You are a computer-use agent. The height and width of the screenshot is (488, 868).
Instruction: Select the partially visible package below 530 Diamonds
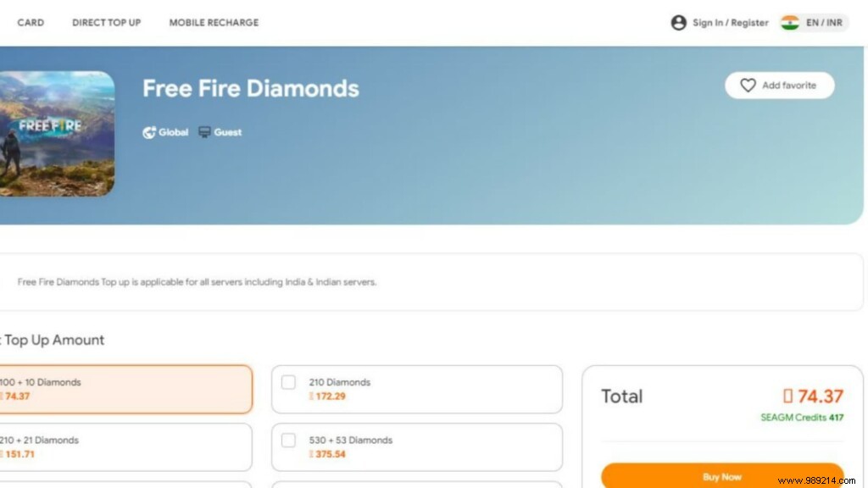coord(415,485)
